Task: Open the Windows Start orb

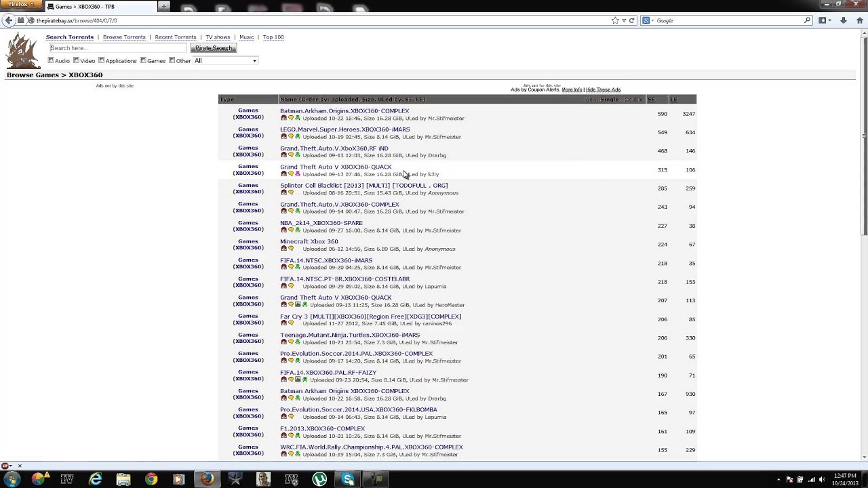Action: pos(12,479)
